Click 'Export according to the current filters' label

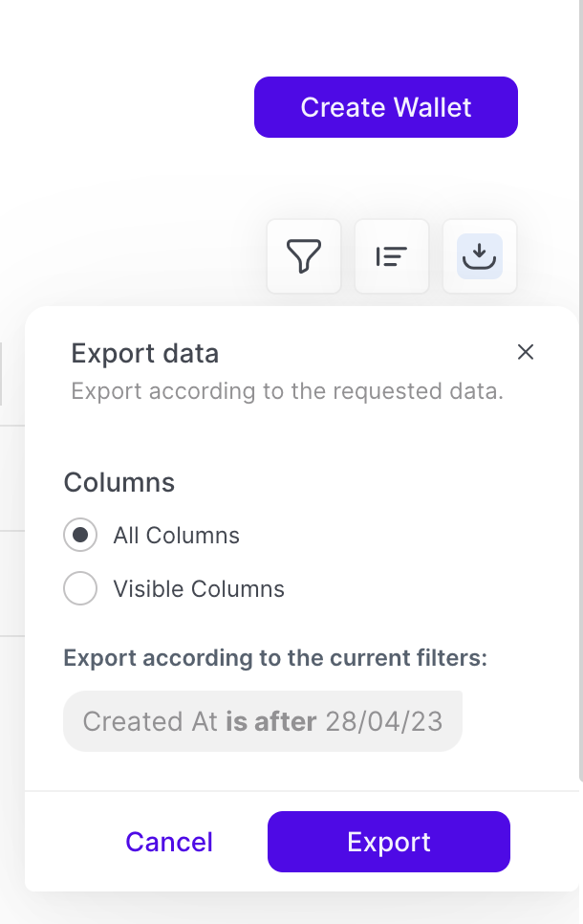(x=275, y=658)
